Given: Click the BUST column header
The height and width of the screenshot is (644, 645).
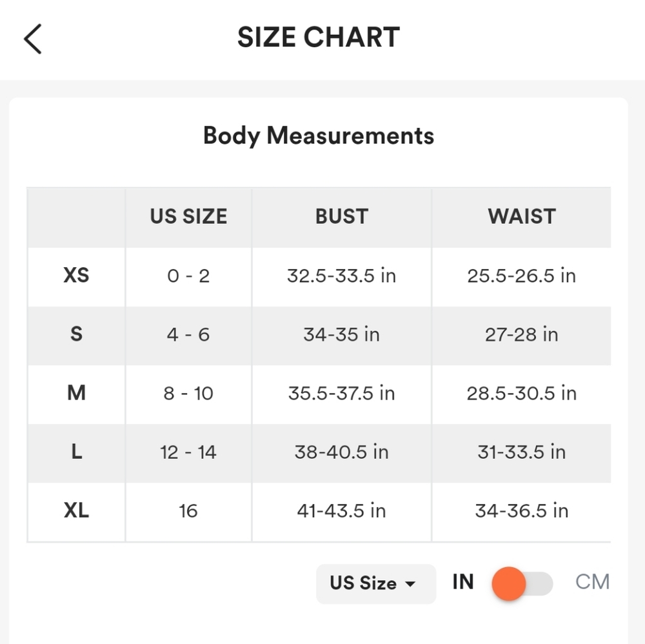Looking at the screenshot, I should tap(341, 217).
